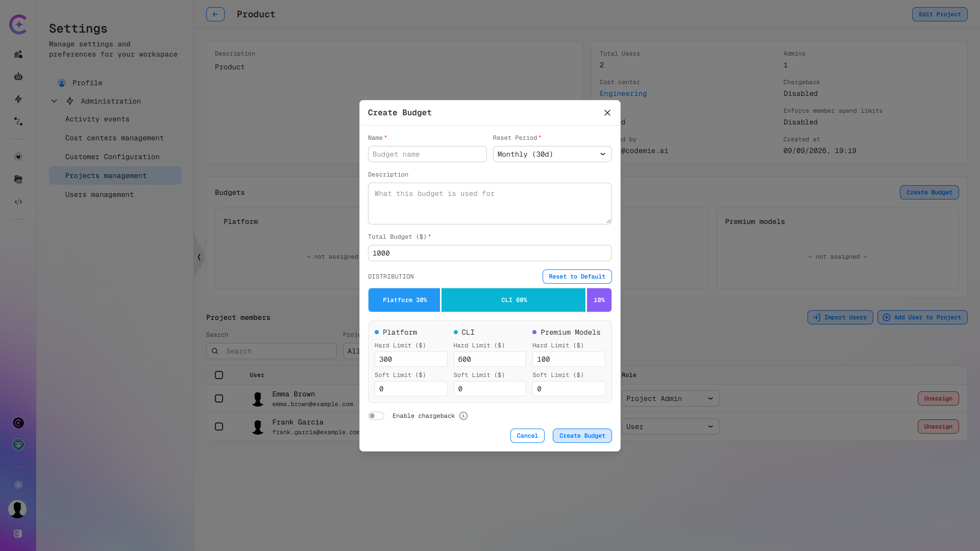This screenshot has width=980, height=551.
Task: Click Frank Garcia's avatar picture
Action: coord(258,427)
